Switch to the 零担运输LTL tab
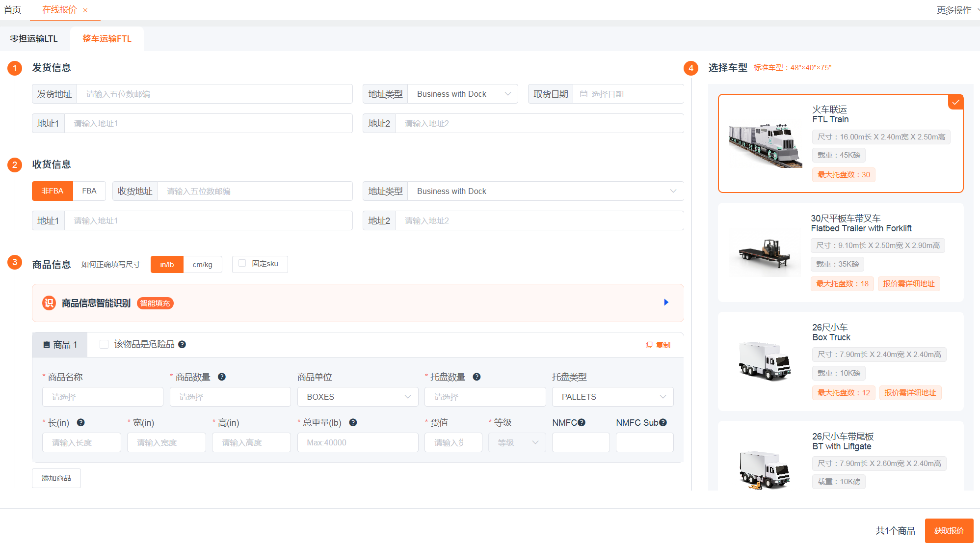 pos(34,39)
